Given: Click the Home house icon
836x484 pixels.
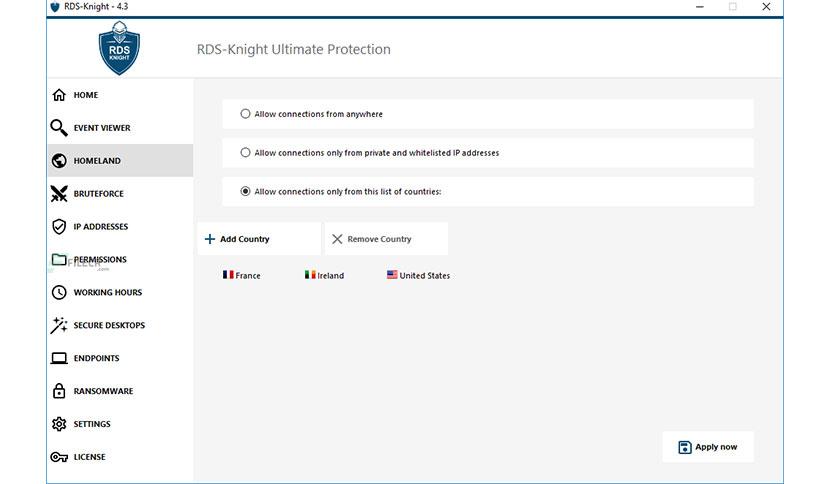Looking at the screenshot, I should click(x=59, y=95).
